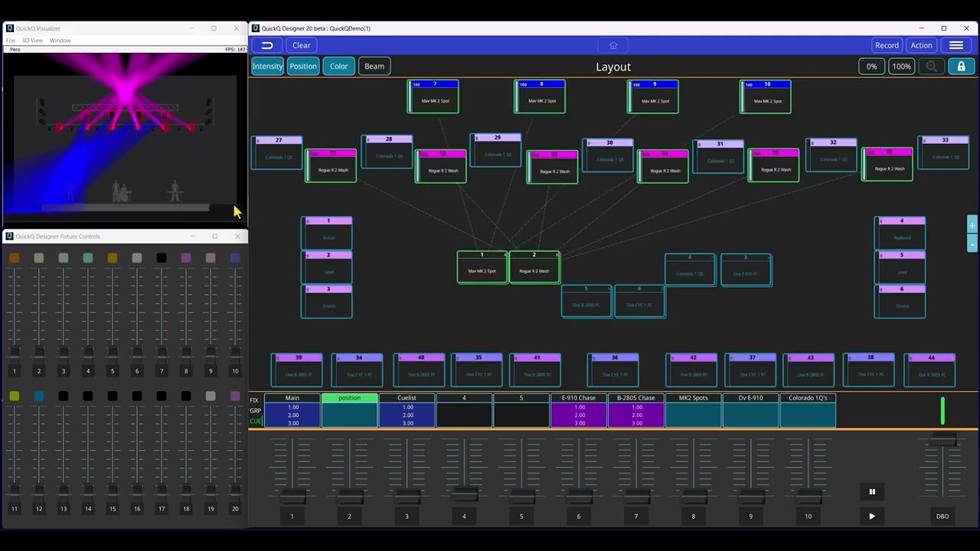Select the Keyboard tile numbered 4
980x551 pixels.
(x=900, y=233)
